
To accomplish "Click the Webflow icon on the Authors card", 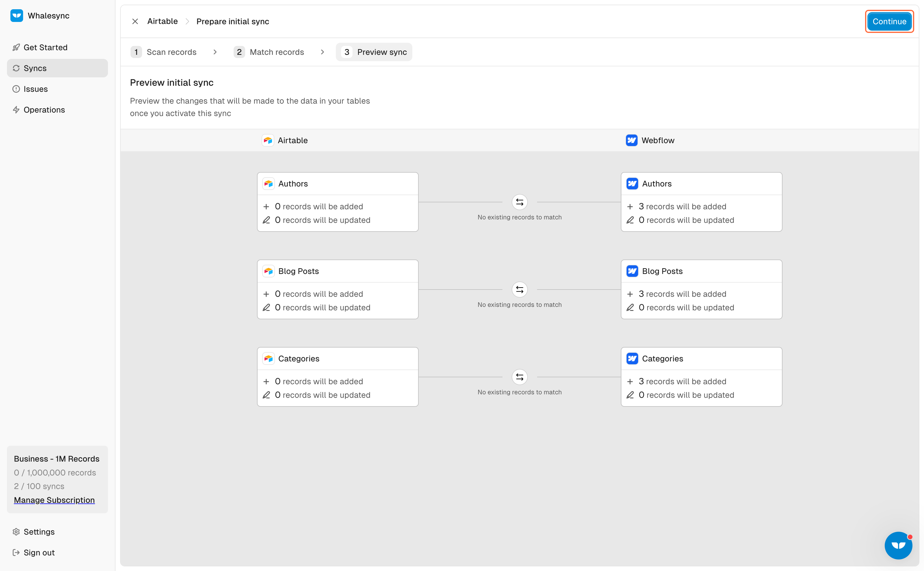I will pyautogui.click(x=632, y=184).
